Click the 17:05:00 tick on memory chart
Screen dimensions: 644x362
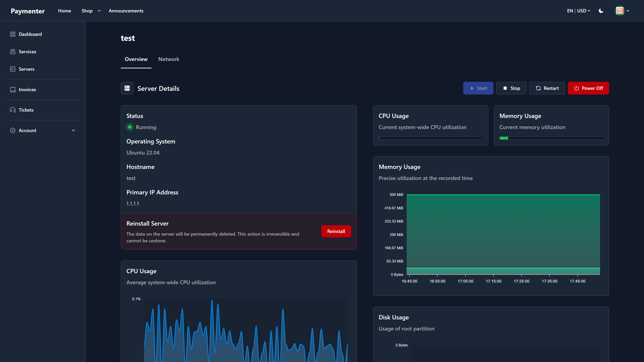(x=466, y=281)
